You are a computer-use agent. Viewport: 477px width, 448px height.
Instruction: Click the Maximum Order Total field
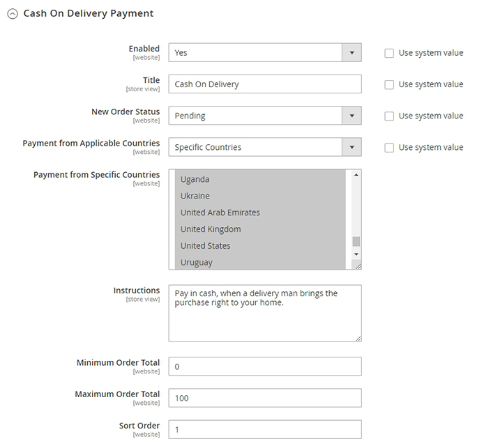[x=265, y=398]
